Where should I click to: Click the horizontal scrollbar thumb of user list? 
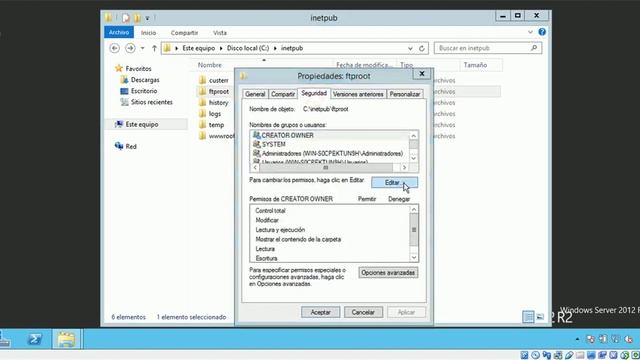[326, 167]
